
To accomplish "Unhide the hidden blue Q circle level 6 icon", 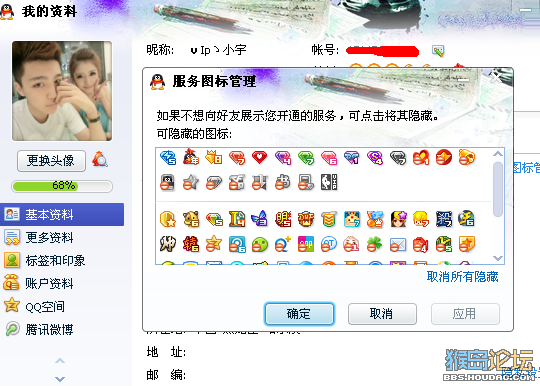I will 237,244.
